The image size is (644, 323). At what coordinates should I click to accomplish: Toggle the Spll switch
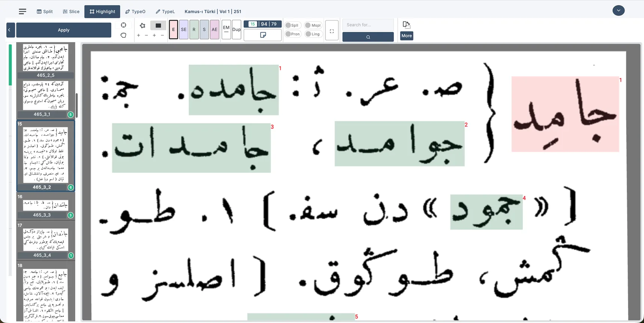point(292,25)
